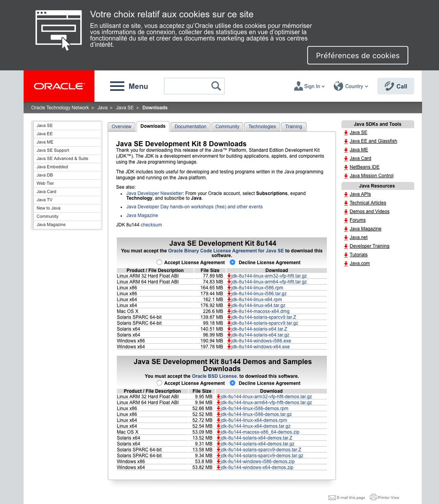Image resolution: width=439 pixels, height=504 pixels.
Task: Click the Oracle logo
Action: [59, 86]
